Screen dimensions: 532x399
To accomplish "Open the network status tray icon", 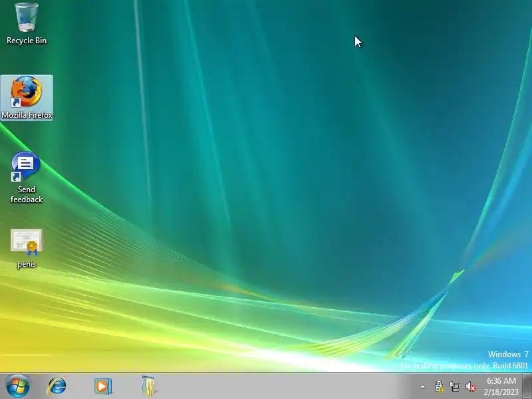I will (455, 386).
